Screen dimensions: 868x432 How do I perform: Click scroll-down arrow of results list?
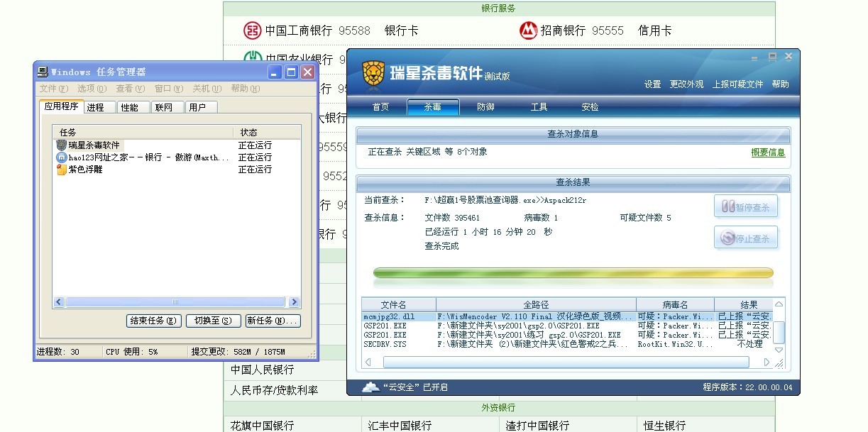point(779,350)
